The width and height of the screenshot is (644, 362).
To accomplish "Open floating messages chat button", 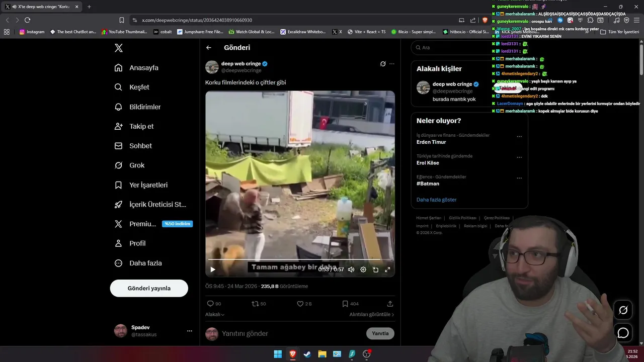I will tap(623, 333).
